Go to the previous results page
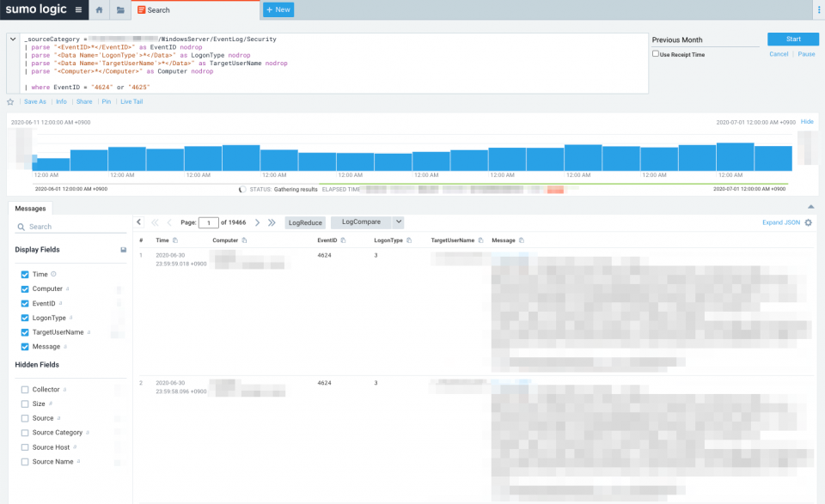Viewport: 825px width, 504px height. point(169,222)
